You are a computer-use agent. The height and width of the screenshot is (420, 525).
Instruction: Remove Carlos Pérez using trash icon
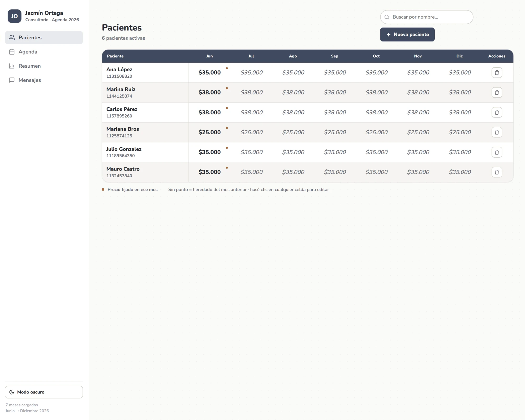497,112
